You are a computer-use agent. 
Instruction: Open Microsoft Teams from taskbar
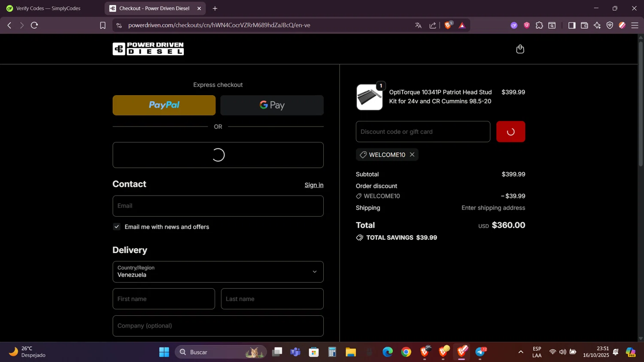[295, 352]
